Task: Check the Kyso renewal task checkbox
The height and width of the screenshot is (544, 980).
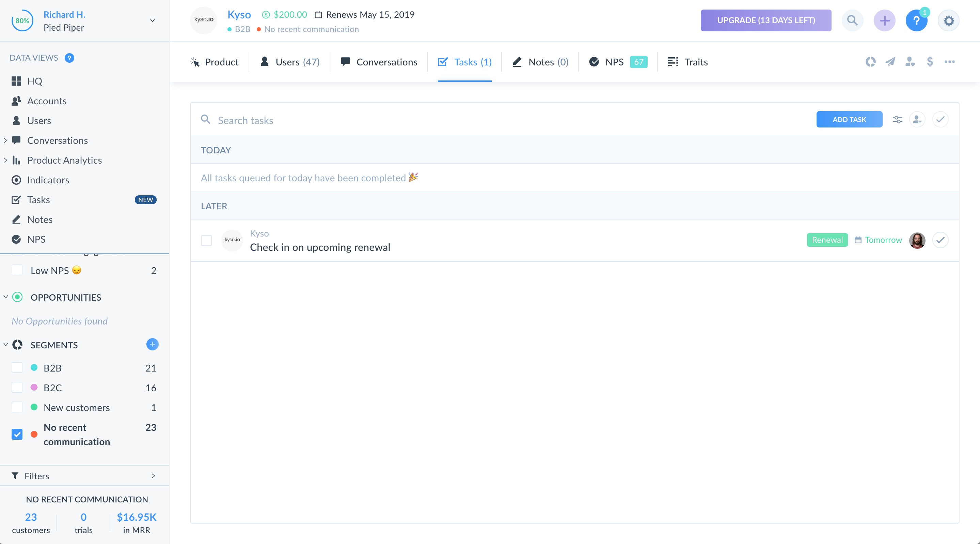Action: [x=206, y=240]
